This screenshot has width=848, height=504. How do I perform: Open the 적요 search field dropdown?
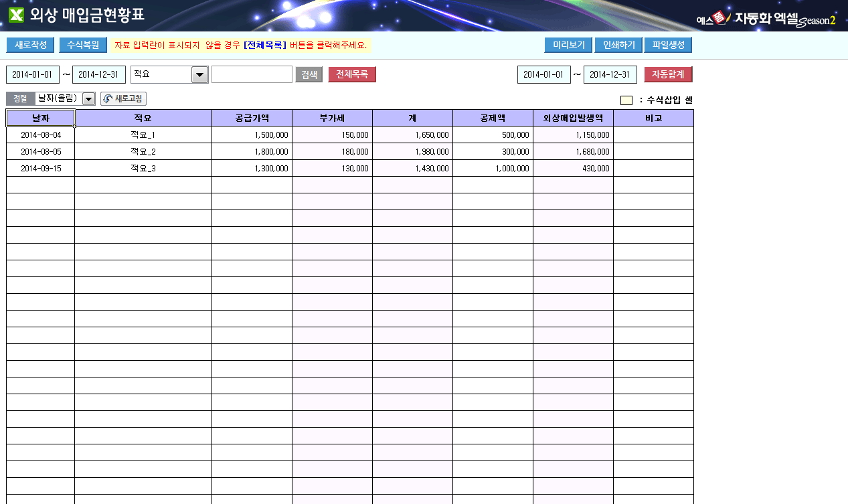[x=200, y=74]
